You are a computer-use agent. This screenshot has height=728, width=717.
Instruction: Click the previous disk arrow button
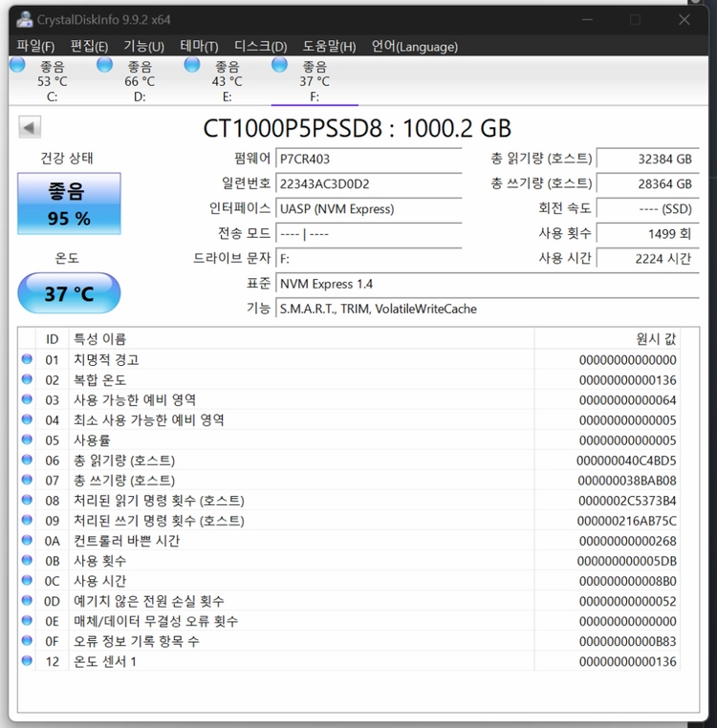[x=30, y=127]
